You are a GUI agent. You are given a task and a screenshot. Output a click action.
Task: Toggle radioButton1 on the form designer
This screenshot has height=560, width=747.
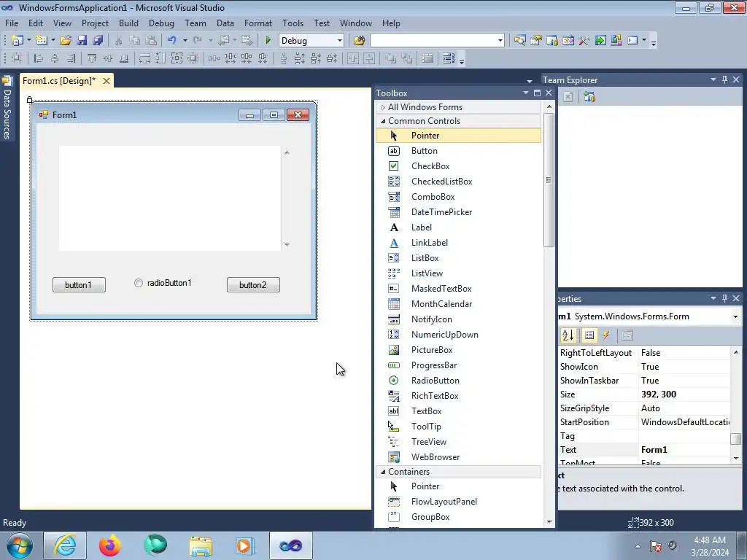pyautogui.click(x=163, y=283)
